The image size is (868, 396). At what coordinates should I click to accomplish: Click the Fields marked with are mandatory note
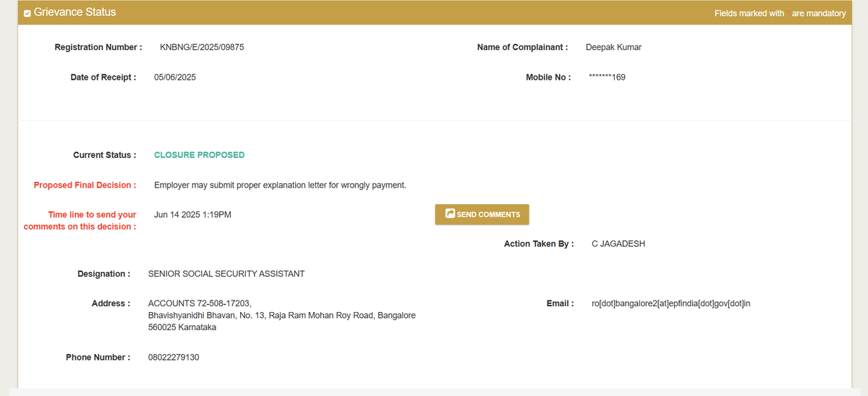[x=780, y=13]
